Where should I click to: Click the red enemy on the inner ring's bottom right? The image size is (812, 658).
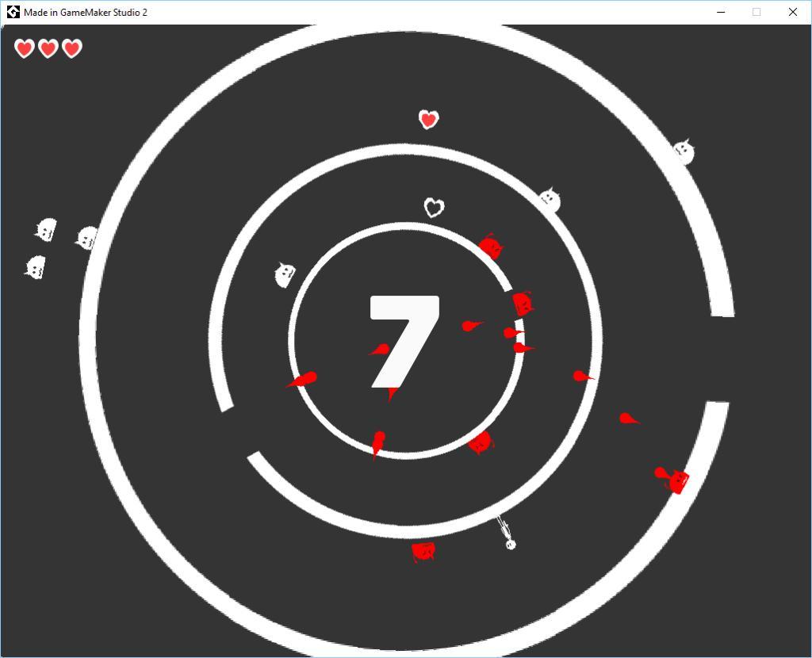pos(480,442)
